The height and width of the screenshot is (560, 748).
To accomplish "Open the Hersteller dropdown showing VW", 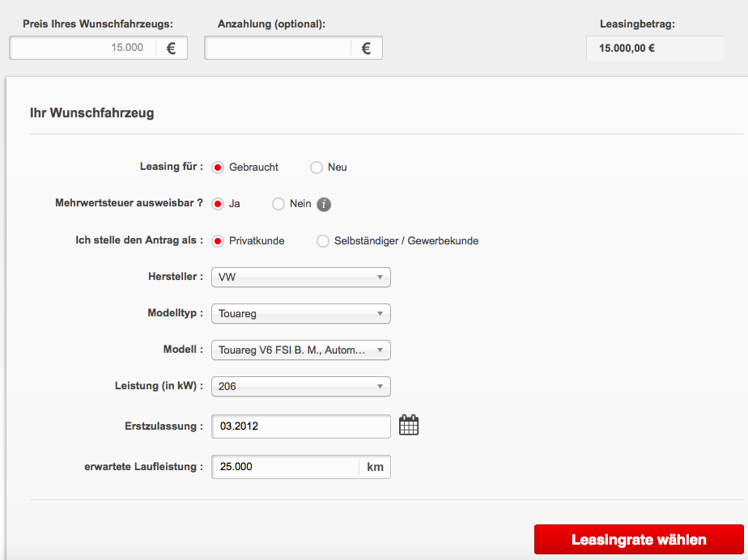I will [301, 277].
